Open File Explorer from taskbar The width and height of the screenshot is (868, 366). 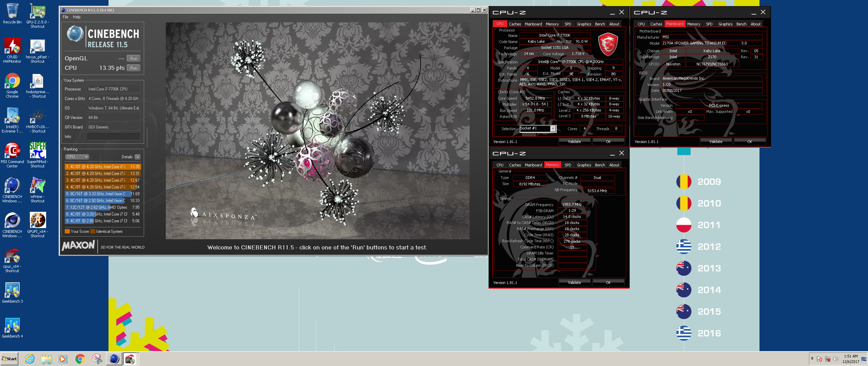46,359
